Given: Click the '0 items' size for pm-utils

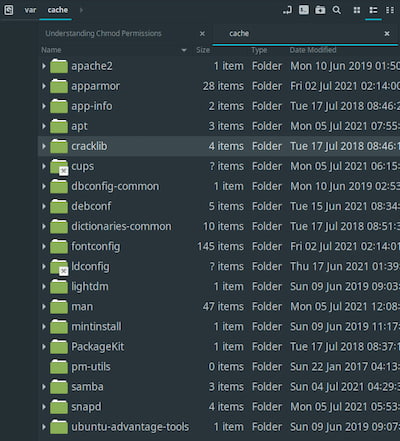Looking at the screenshot, I should point(226,367).
